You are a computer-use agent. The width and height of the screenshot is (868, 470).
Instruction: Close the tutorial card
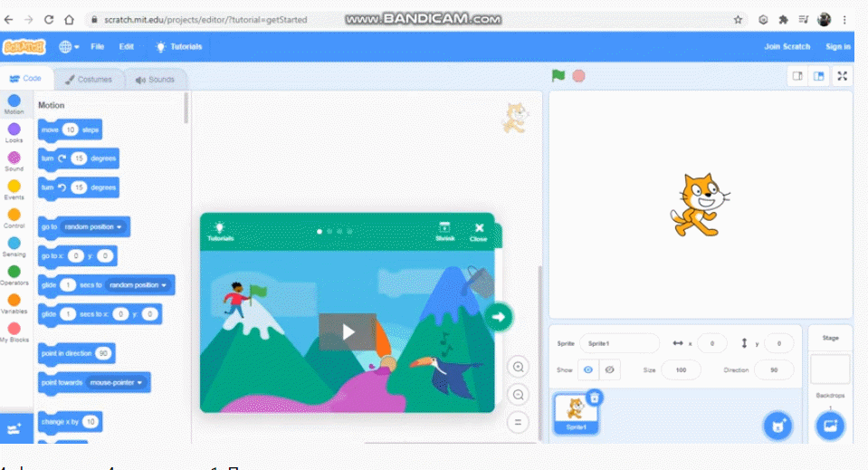click(479, 232)
